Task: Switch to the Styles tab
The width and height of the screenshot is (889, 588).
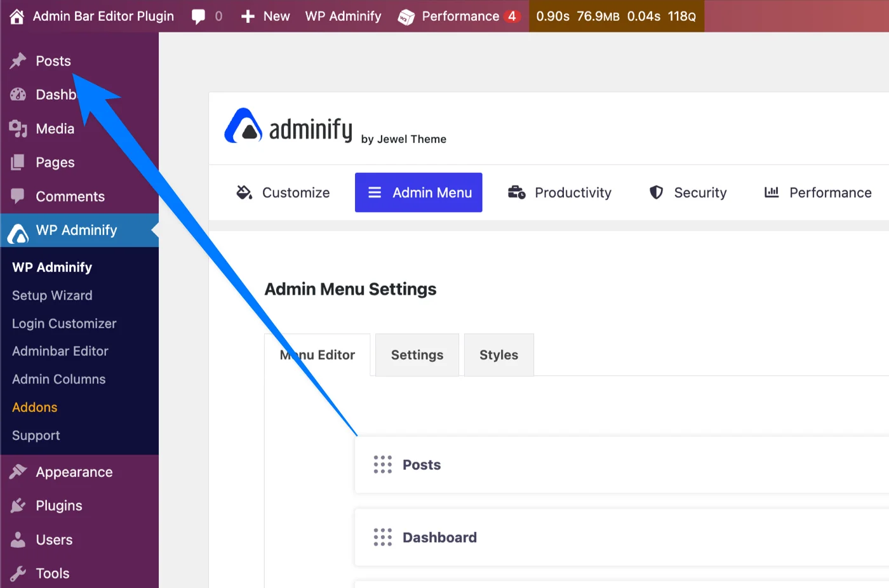Action: click(x=498, y=354)
